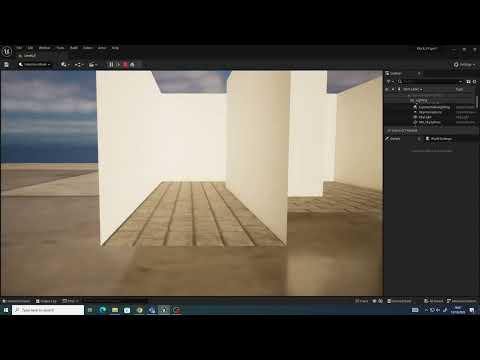This screenshot has width=480, height=360.
Task: Open the add content dropdown in toolbar
Action: (65, 64)
